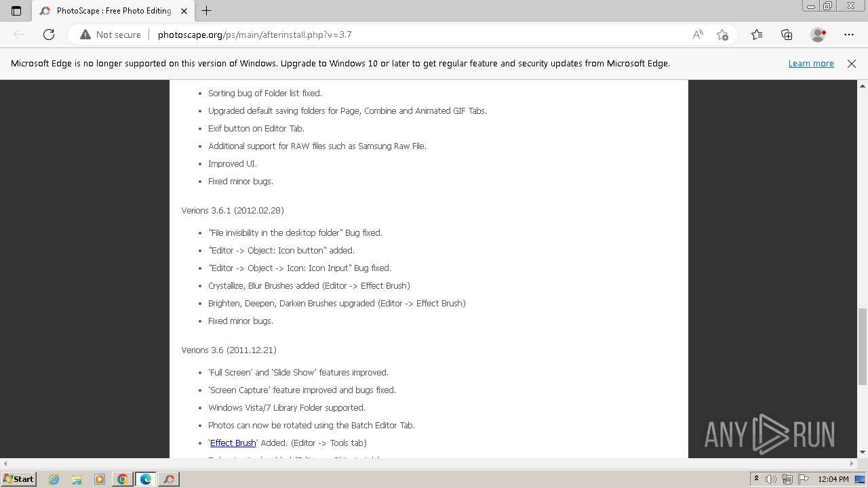Open Google Chrome from the taskbar

click(x=123, y=479)
